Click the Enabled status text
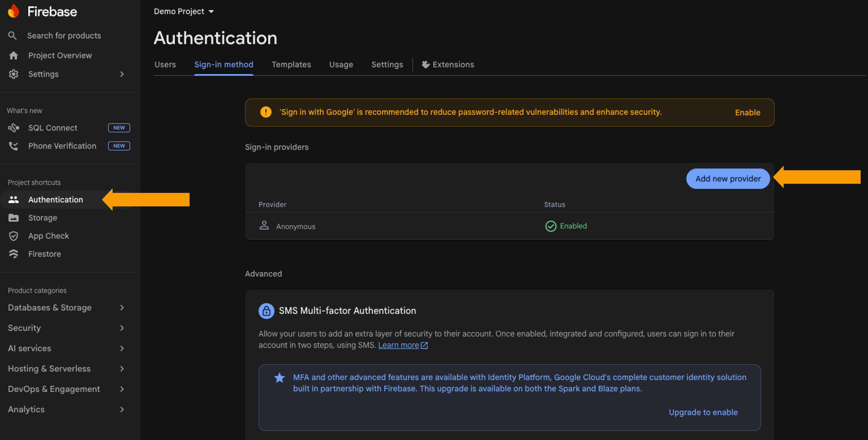 pos(573,226)
